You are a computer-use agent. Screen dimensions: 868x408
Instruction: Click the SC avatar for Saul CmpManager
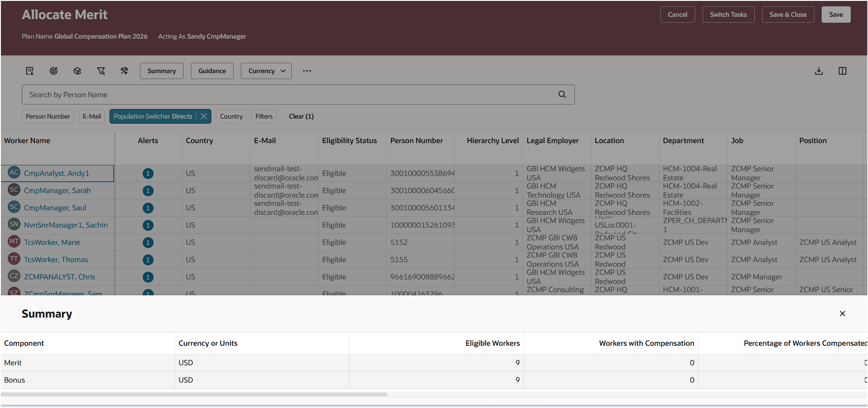pos(14,207)
